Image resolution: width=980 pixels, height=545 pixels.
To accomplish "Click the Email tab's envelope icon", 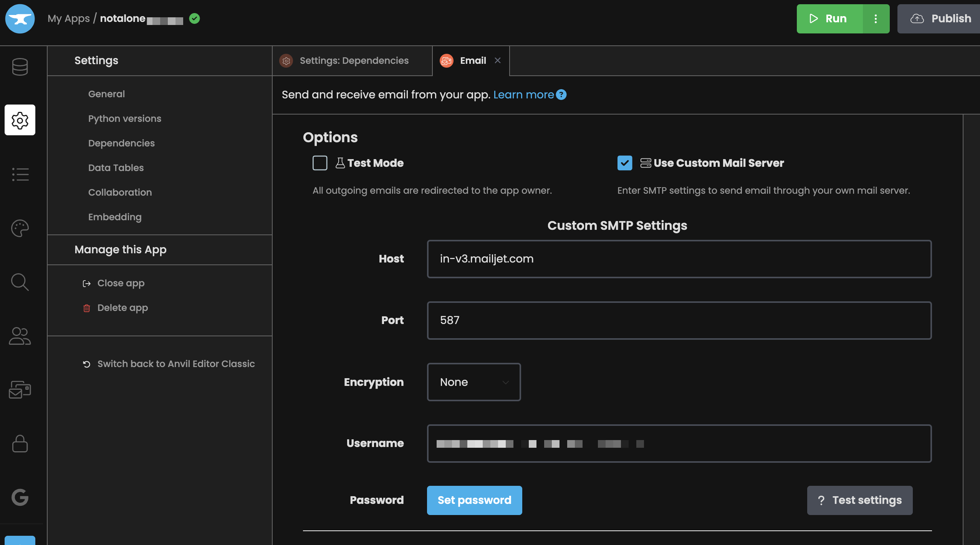I will tap(447, 61).
